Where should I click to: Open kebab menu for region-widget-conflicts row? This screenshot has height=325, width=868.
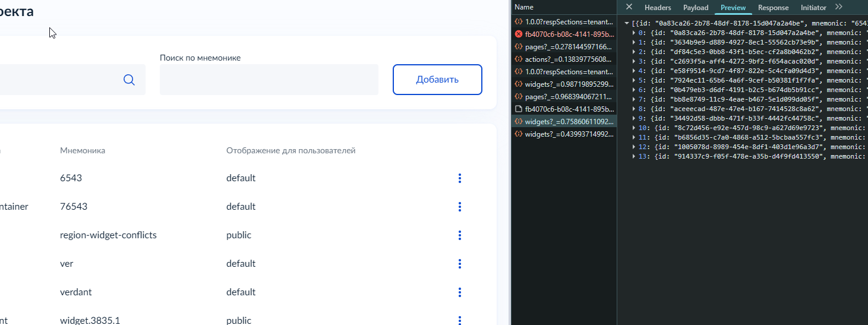(460, 235)
